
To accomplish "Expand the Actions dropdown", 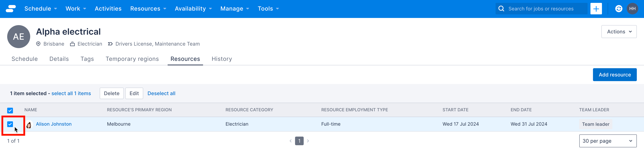I will click(x=619, y=32).
